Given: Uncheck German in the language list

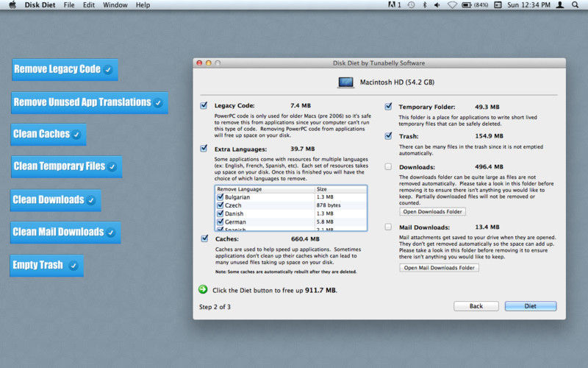Looking at the screenshot, I should 220,222.
